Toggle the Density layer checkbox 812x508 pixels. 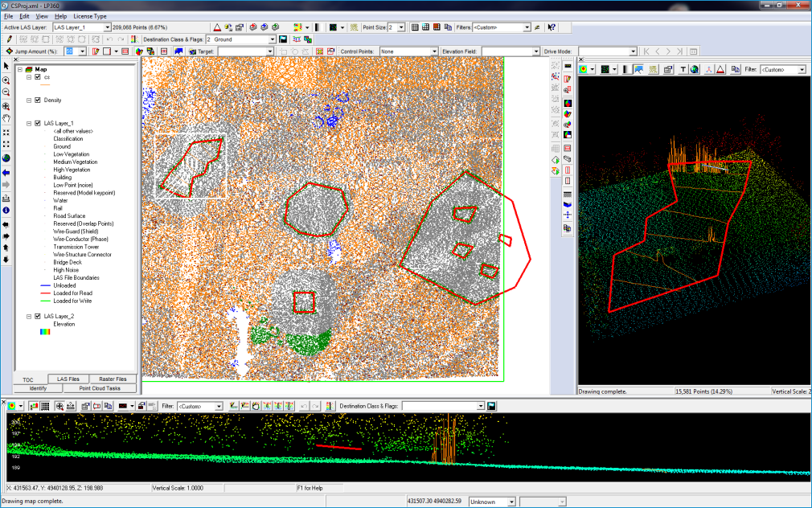38,100
